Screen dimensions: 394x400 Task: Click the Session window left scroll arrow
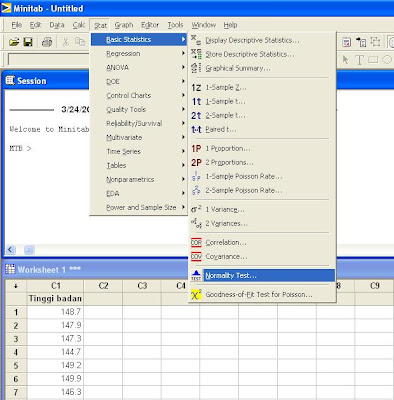point(11,249)
